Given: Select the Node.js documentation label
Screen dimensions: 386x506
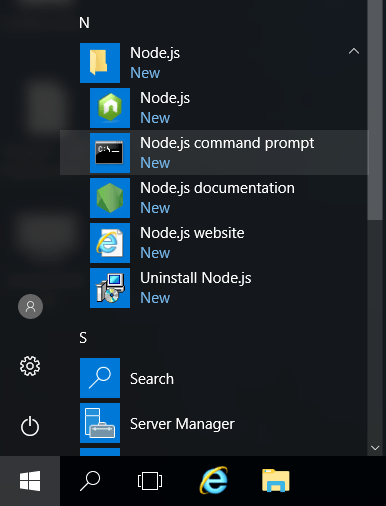Looking at the screenshot, I should [217, 188].
